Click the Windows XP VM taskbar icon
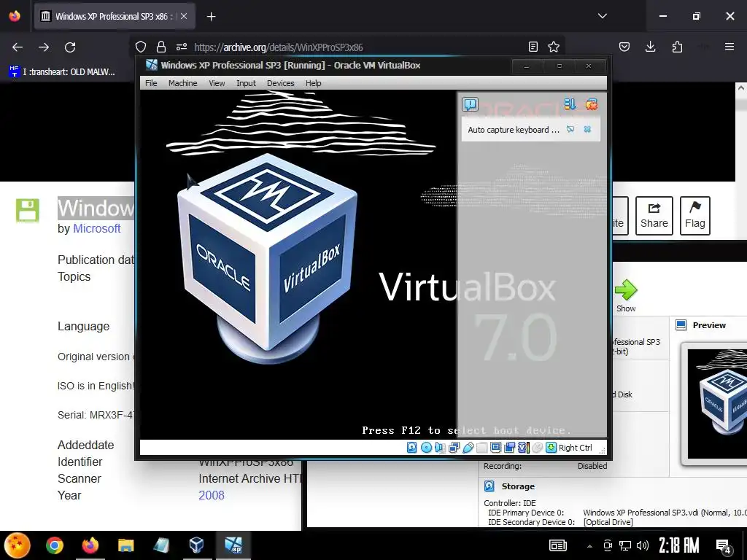The image size is (747, 560). pos(233,545)
